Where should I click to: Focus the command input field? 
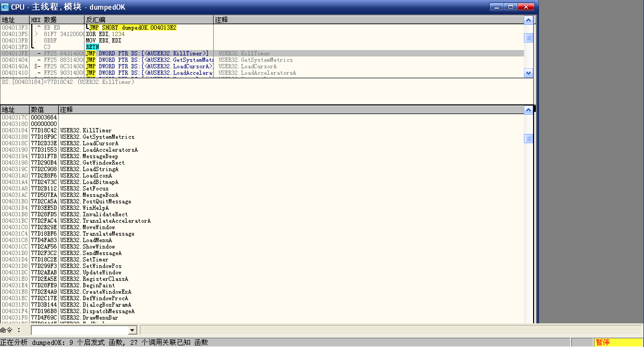click(x=79, y=330)
